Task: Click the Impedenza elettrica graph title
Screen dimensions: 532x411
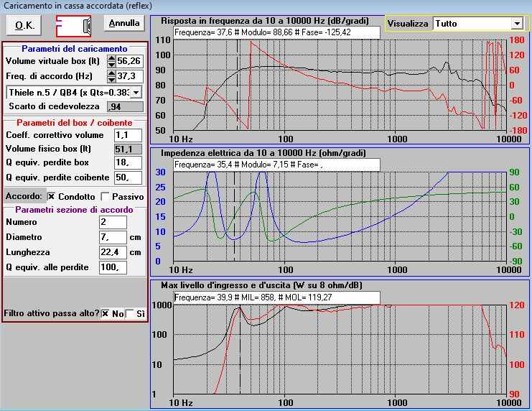Action: click(x=263, y=153)
